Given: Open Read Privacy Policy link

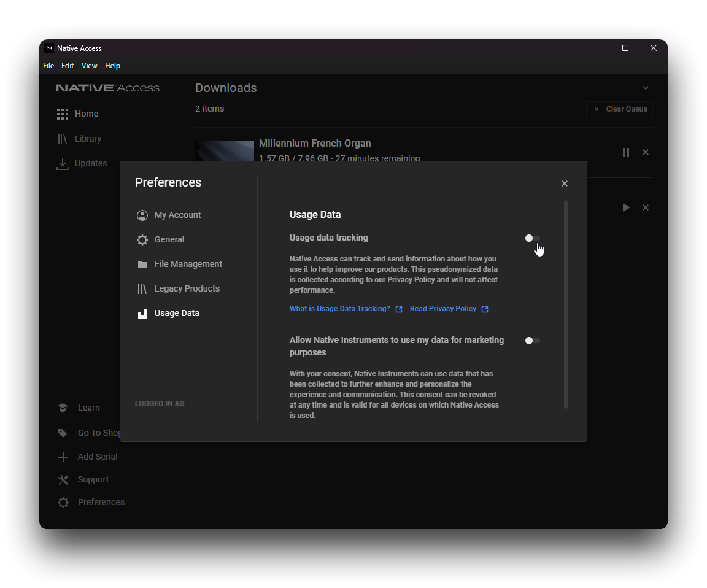Looking at the screenshot, I should 443,309.
